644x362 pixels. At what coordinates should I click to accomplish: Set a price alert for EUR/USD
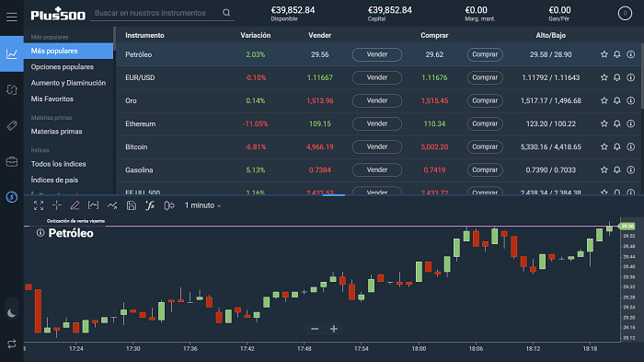(617, 77)
